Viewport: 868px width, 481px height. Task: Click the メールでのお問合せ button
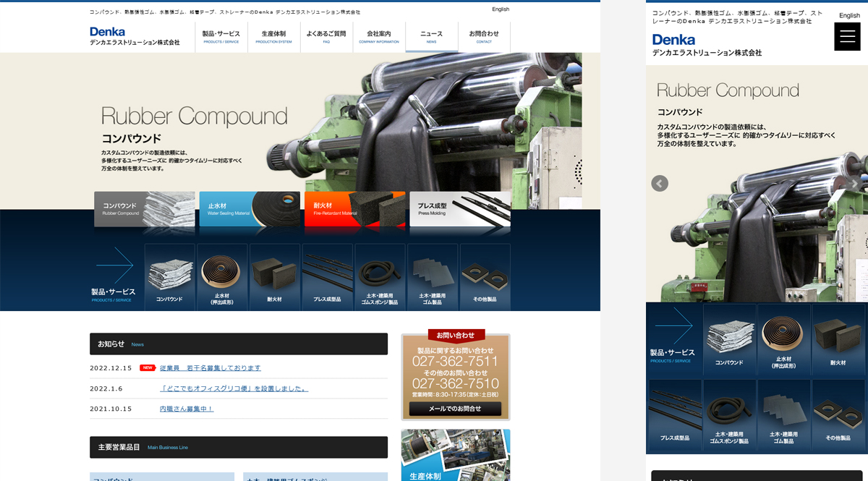455,409
